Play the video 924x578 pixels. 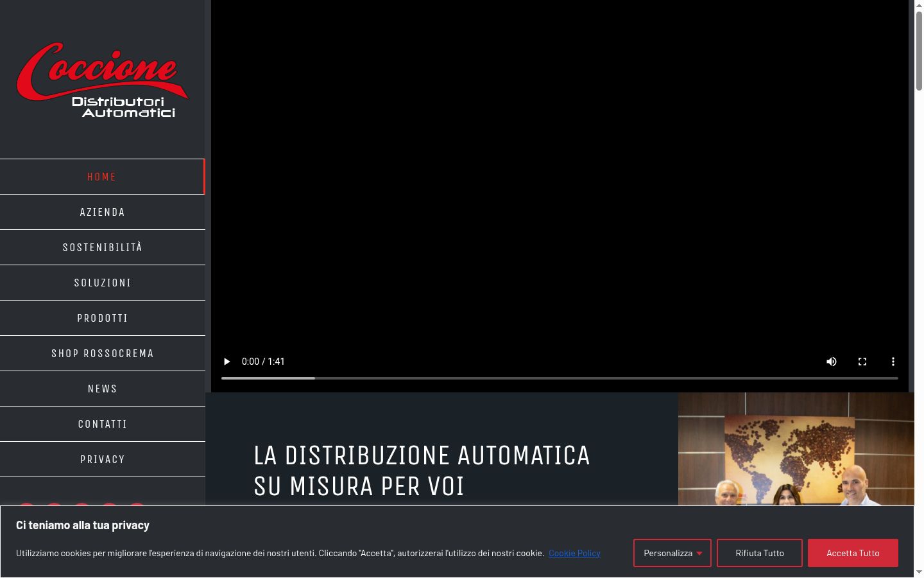click(x=227, y=362)
